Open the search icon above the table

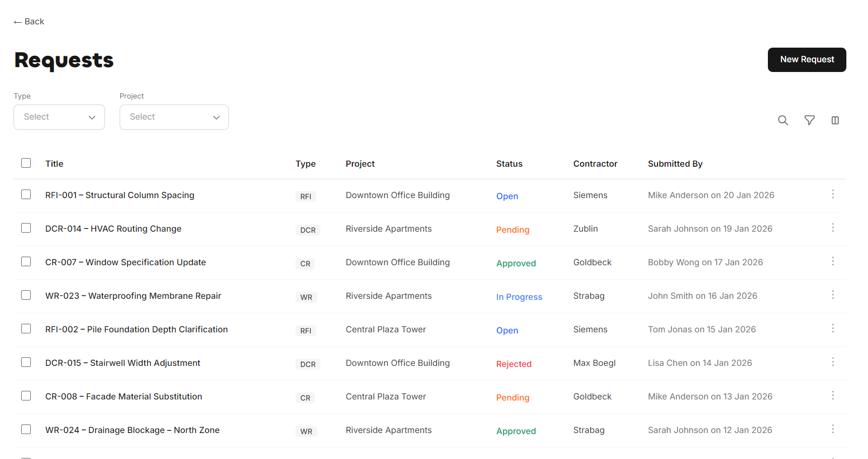click(782, 120)
